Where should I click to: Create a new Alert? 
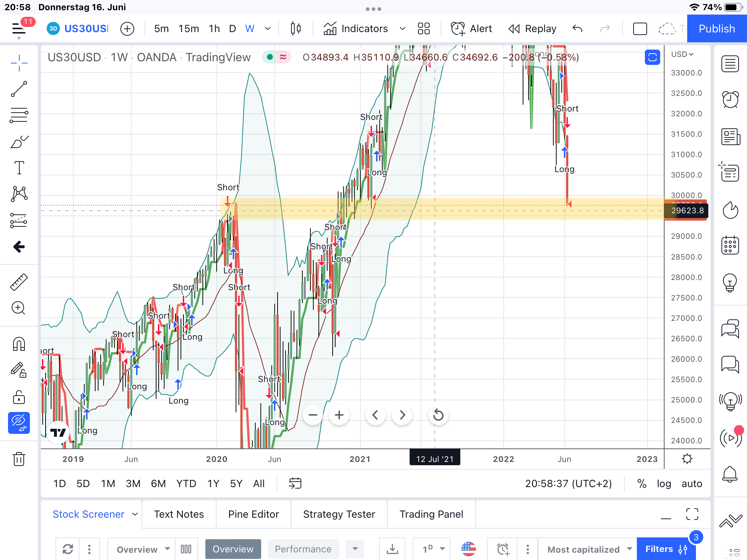point(472,28)
